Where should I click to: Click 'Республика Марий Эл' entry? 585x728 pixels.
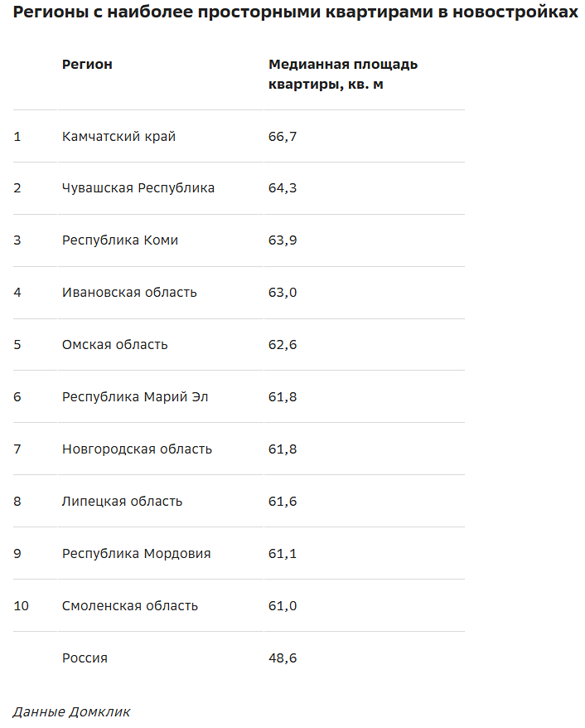click(135, 397)
